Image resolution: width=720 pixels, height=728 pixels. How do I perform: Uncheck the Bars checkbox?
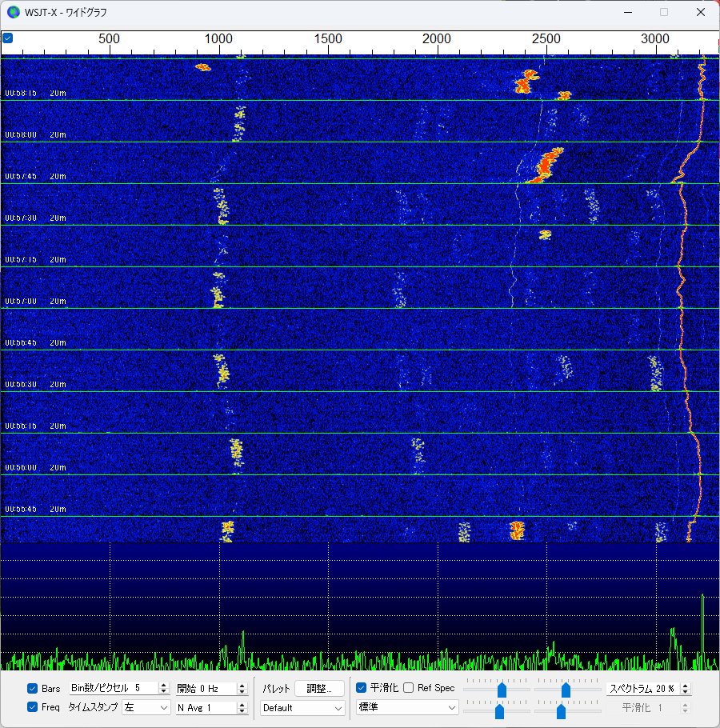pyautogui.click(x=32, y=688)
